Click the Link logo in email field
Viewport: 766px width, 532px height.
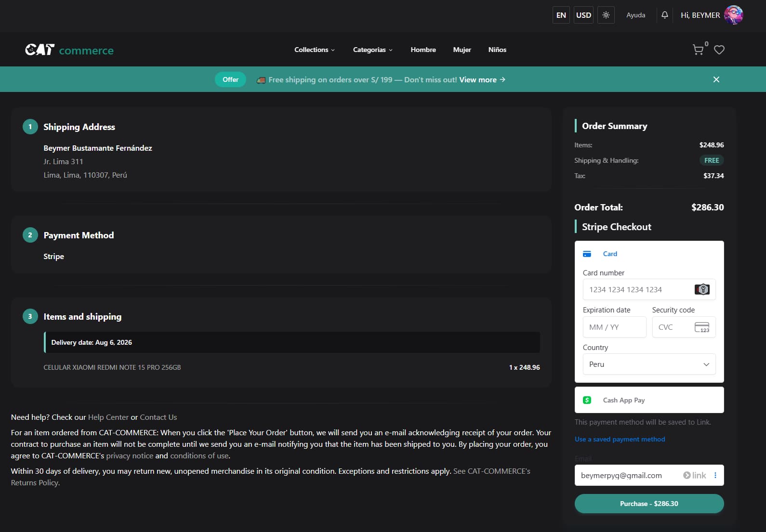pos(695,475)
